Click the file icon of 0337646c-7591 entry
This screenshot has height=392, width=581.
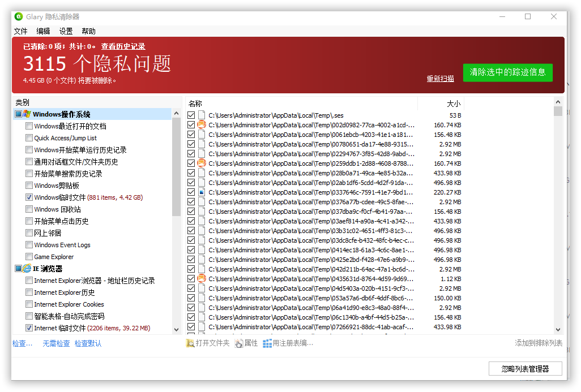coord(202,192)
